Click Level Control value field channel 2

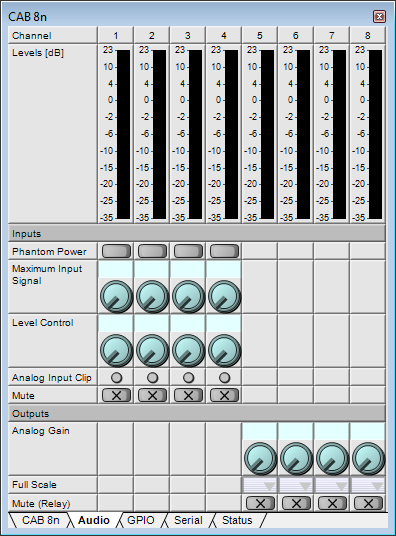152,323
